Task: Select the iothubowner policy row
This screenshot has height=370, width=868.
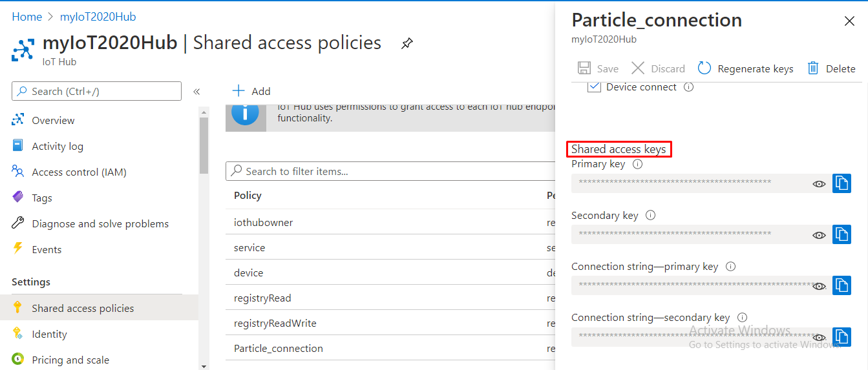Action: 390,222
